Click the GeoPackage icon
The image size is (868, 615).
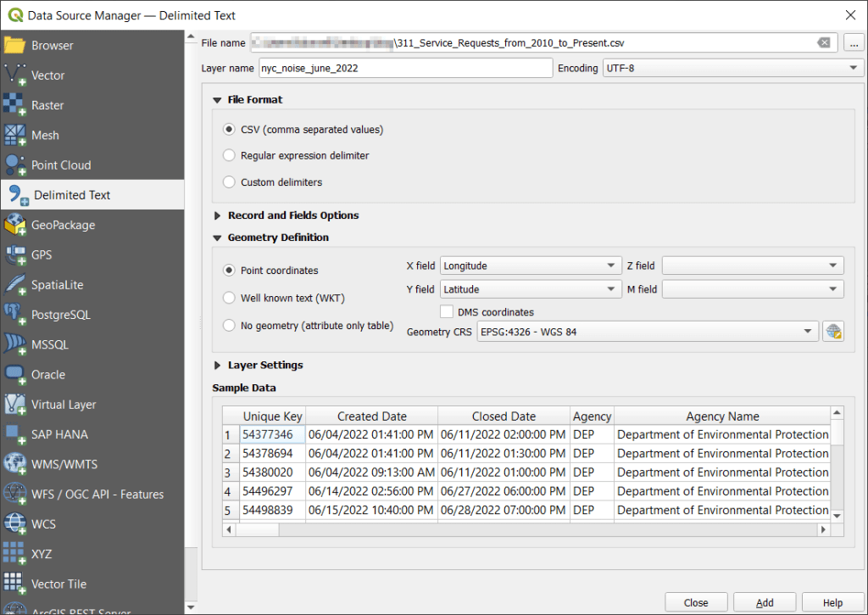click(x=15, y=225)
